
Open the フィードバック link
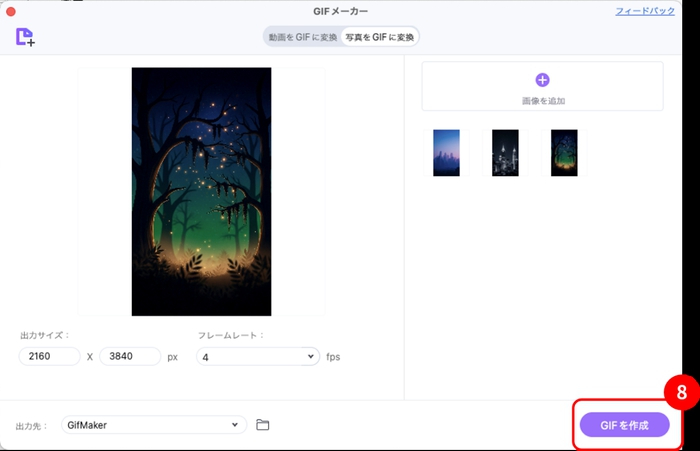pos(644,11)
